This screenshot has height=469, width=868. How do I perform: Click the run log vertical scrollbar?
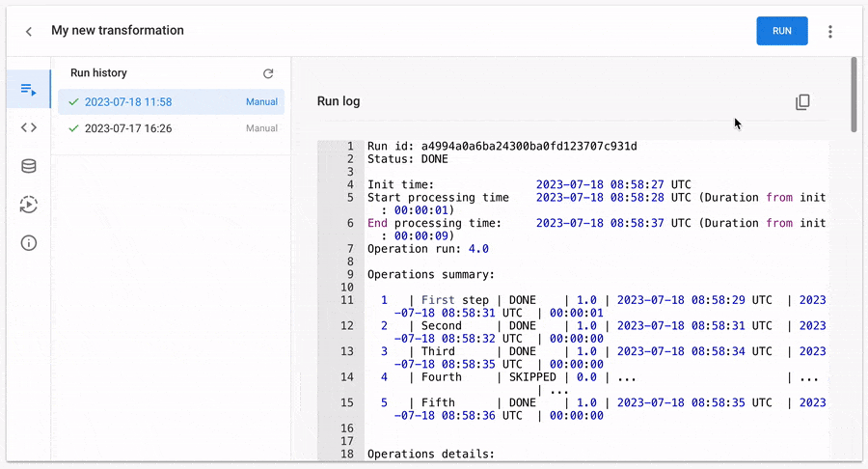[854, 95]
